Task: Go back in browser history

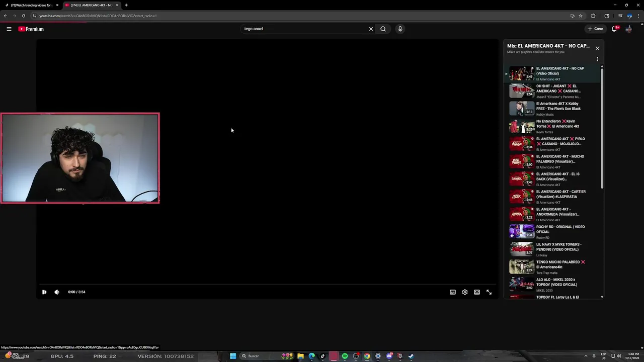Action: pyautogui.click(x=6, y=16)
